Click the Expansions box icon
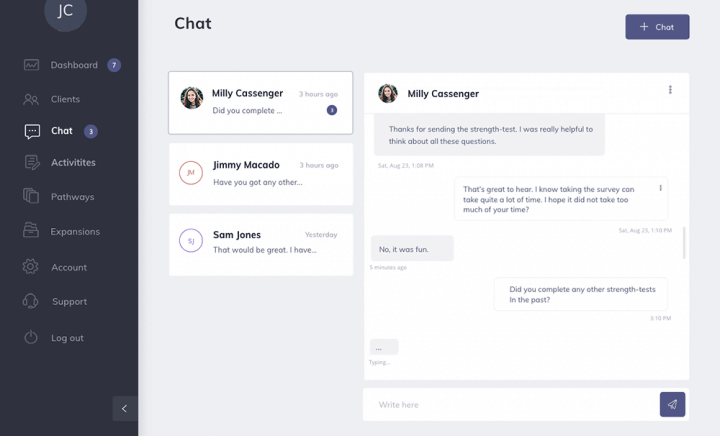This screenshot has height=436, width=720. click(31, 230)
